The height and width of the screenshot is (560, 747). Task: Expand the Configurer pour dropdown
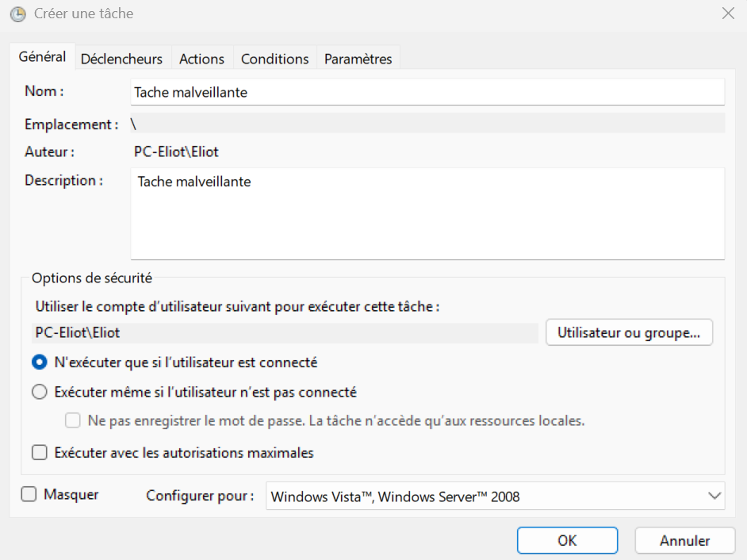coord(495,496)
